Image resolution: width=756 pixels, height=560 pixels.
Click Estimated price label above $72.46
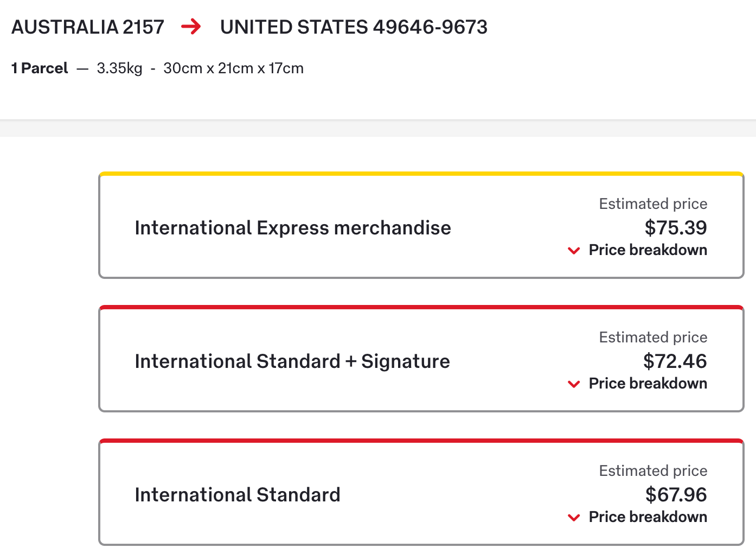(653, 338)
